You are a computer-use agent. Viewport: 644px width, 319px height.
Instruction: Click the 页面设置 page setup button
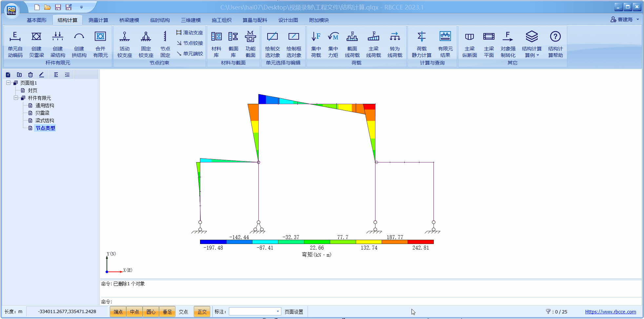(x=294, y=312)
